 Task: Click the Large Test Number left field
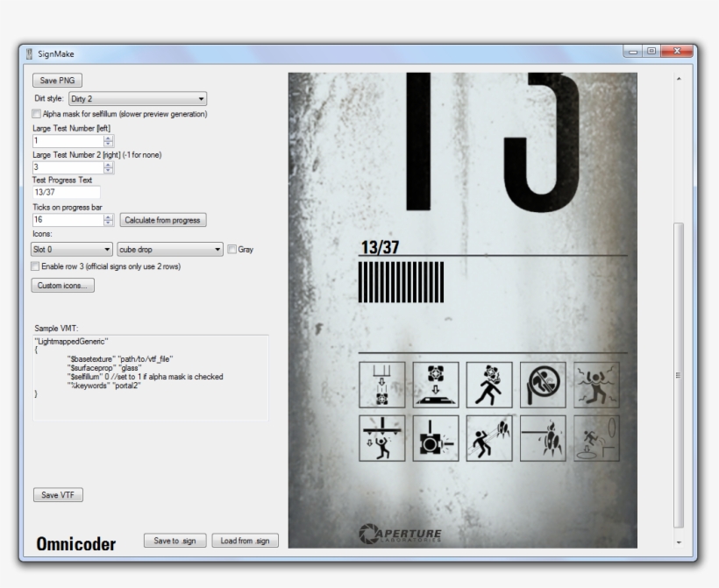click(68, 141)
